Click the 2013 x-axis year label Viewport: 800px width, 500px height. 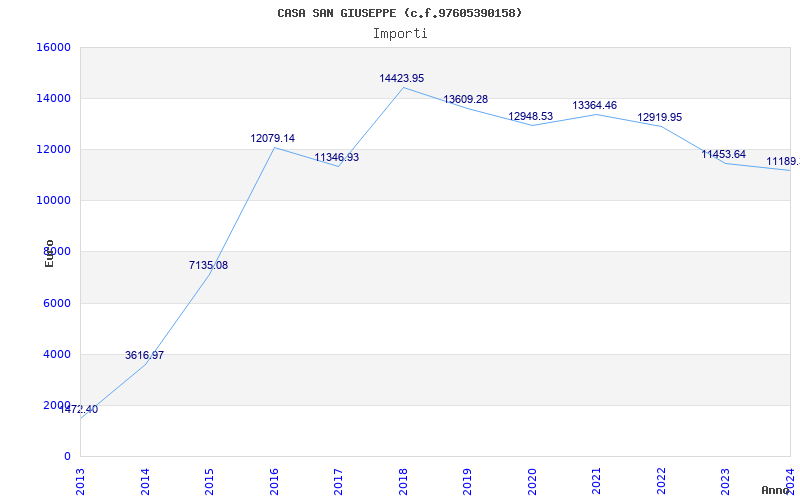(81, 482)
